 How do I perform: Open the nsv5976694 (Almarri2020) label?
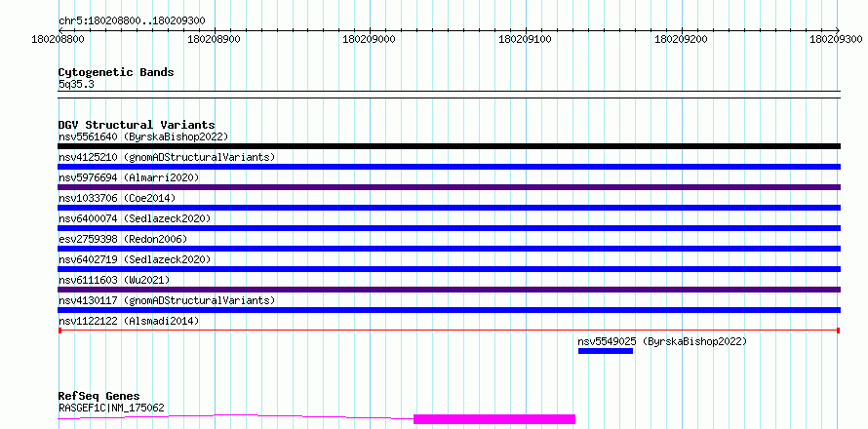129,177
